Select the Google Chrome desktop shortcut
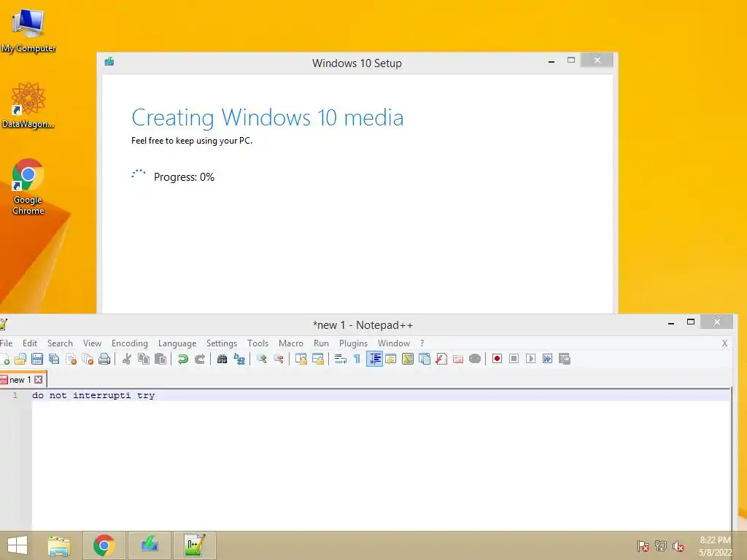Image resolution: width=747 pixels, height=560 pixels. click(28, 187)
